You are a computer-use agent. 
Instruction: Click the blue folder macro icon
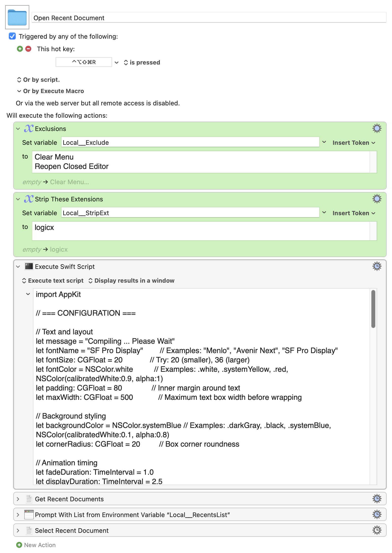[x=17, y=17]
